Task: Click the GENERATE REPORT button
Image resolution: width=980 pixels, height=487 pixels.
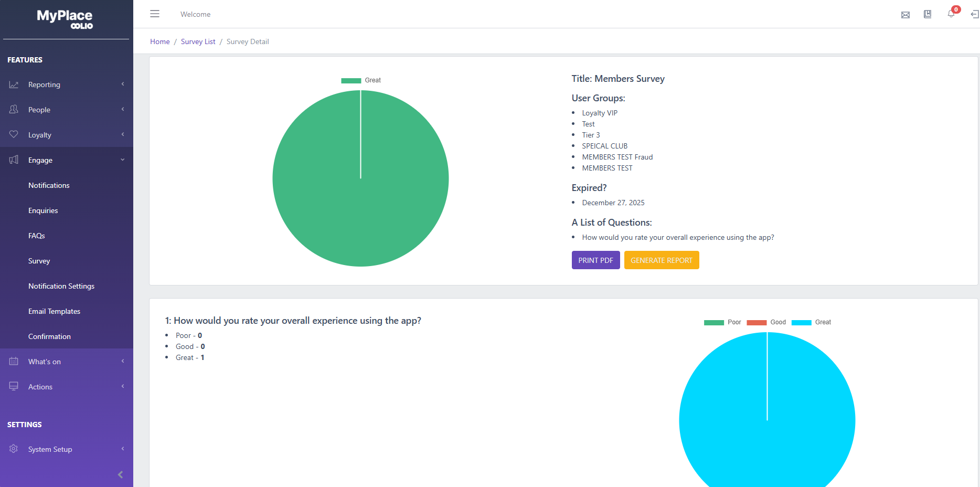Action: coord(662,260)
